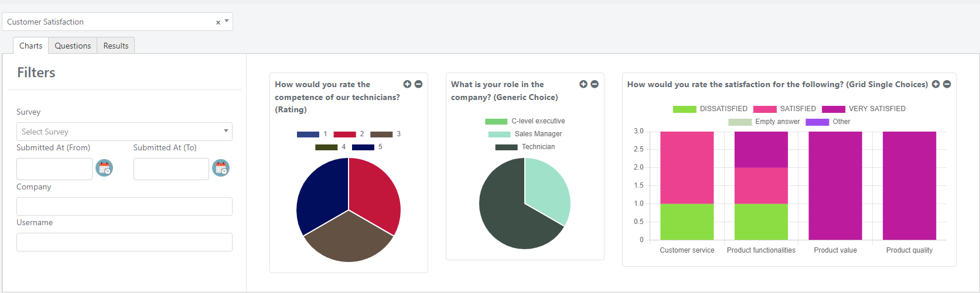Toggle VERY SATISFIED legend series
The height and width of the screenshot is (293, 980).
point(863,109)
